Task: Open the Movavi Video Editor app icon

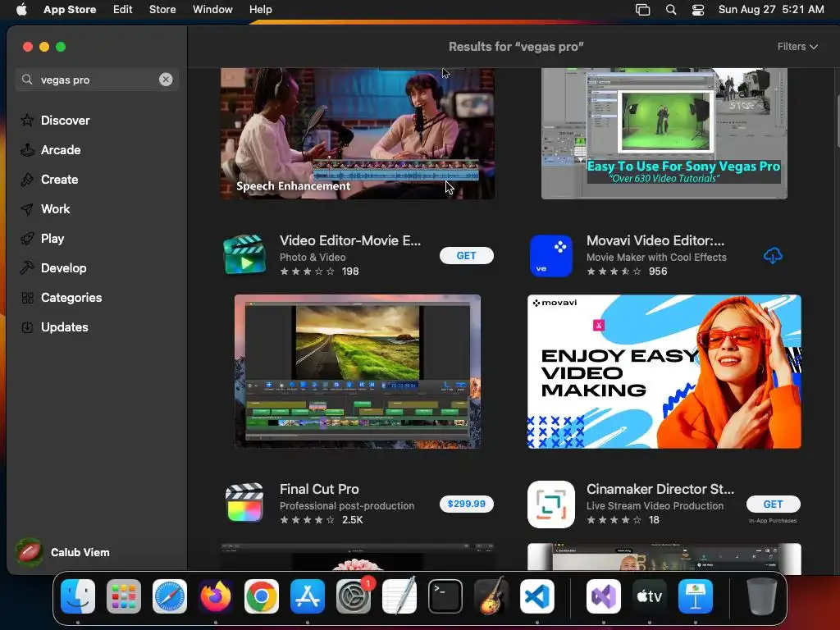Action: pyautogui.click(x=550, y=256)
